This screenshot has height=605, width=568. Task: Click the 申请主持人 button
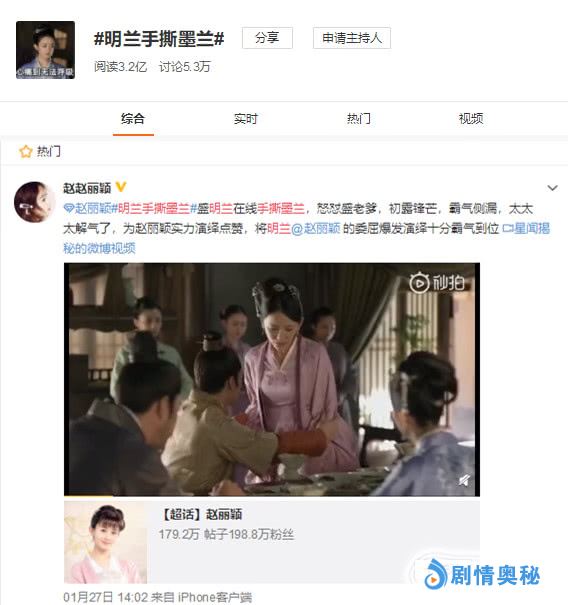click(x=352, y=38)
